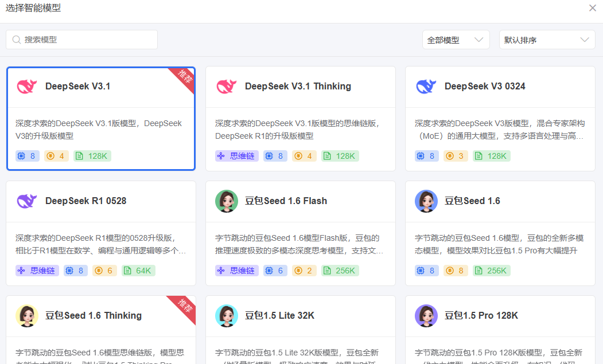This screenshot has height=364, width=603.
Task: Click the 豆包1.5 Pro 128K avatar
Action: 426,316
